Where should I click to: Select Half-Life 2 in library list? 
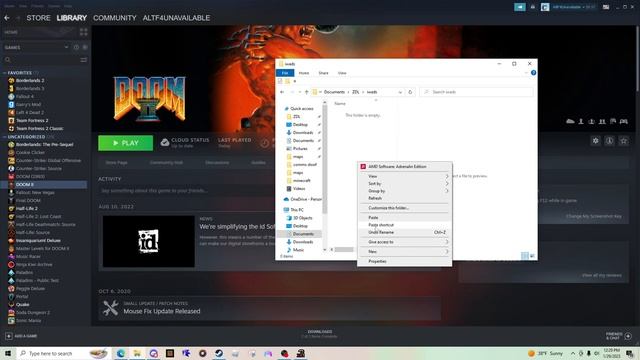[27, 209]
